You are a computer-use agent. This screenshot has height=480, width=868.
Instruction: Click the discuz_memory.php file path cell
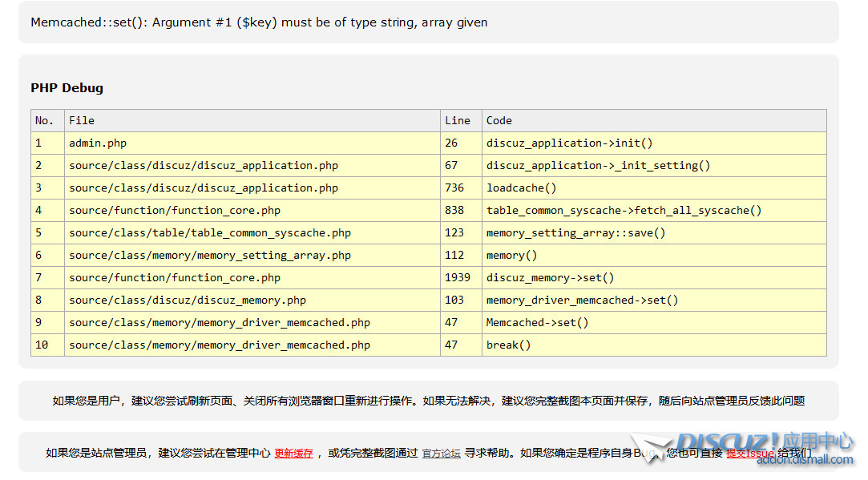(x=188, y=301)
